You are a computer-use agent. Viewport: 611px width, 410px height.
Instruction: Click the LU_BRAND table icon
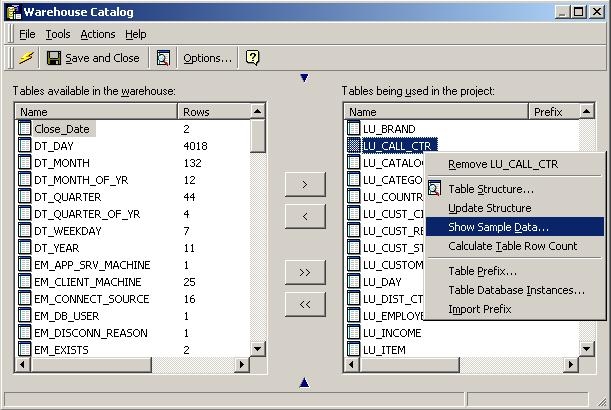[353, 128]
